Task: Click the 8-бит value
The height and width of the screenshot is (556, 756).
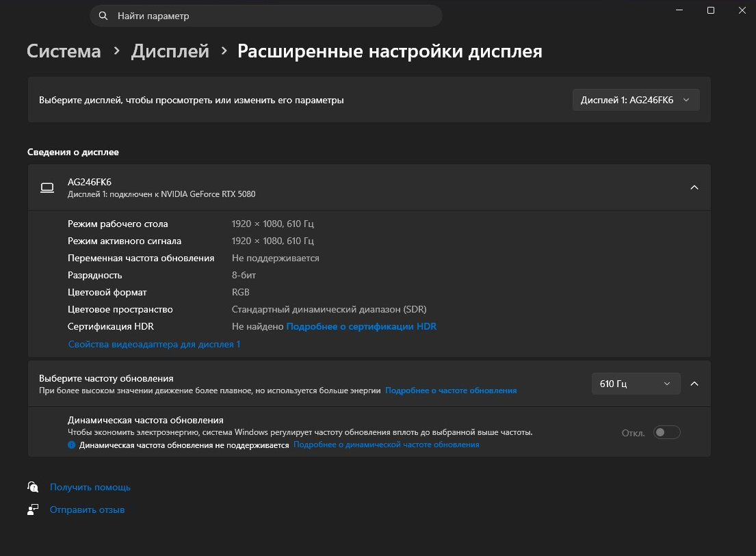Action: (x=244, y=275)
